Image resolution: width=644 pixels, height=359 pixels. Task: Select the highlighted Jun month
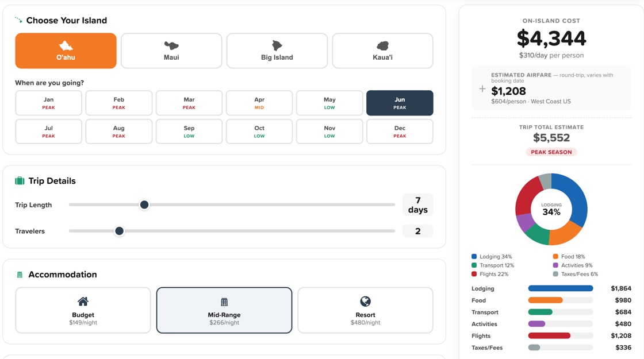tap(400, 103)
